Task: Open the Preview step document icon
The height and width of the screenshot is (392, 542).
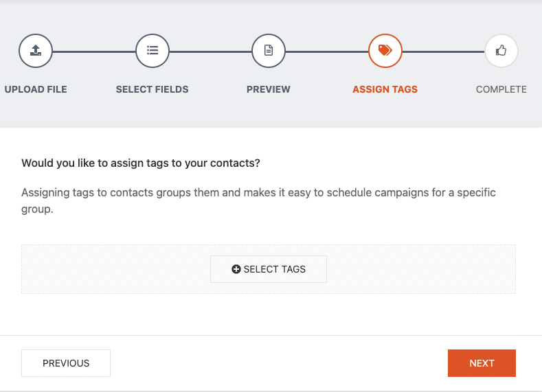Action: pos(269,51)
